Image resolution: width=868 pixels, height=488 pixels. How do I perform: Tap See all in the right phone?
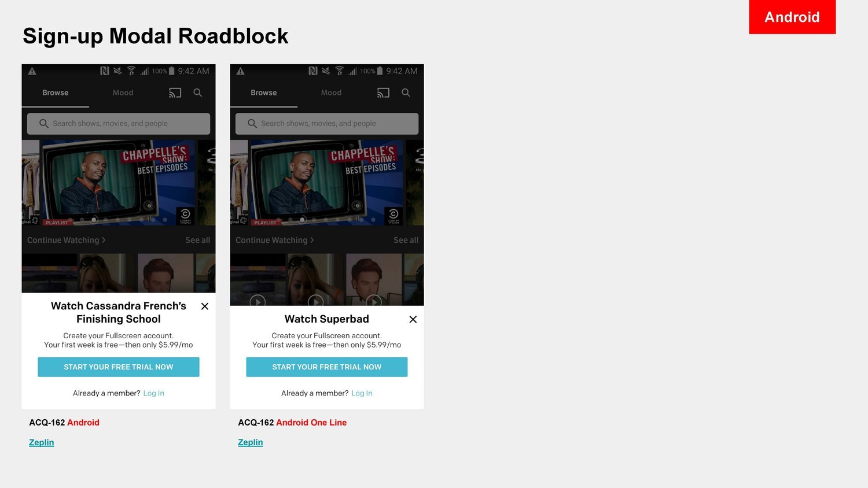pos(406,240)
